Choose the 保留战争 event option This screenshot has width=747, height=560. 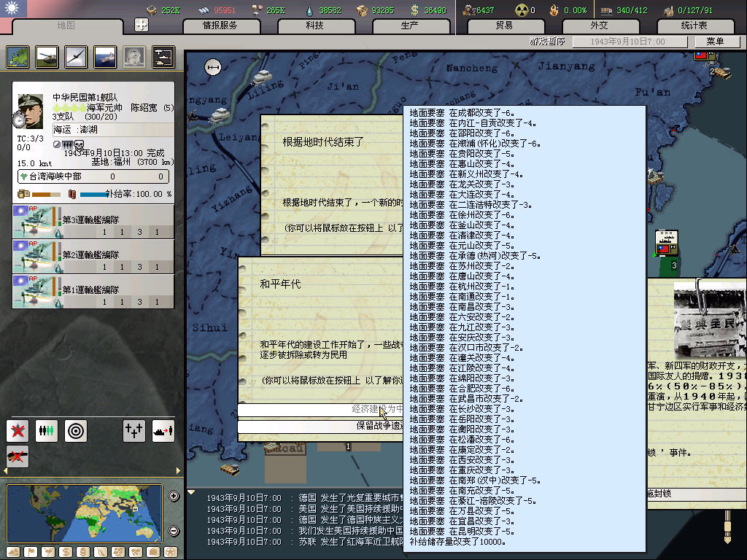tap(321, 426)
